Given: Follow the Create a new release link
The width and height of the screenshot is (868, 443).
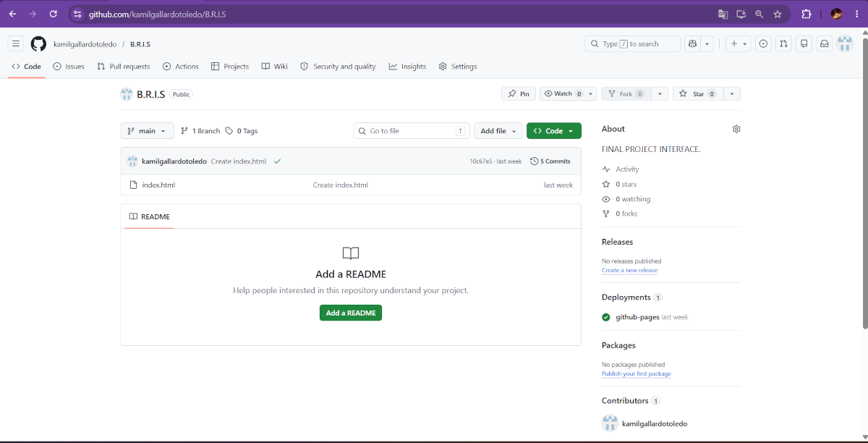Looking at the screenshot, I should (x=629, y=270).
